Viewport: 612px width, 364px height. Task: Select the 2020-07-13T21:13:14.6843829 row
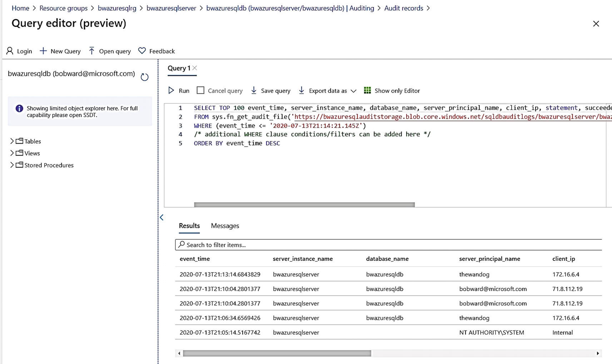pos(388,274)
